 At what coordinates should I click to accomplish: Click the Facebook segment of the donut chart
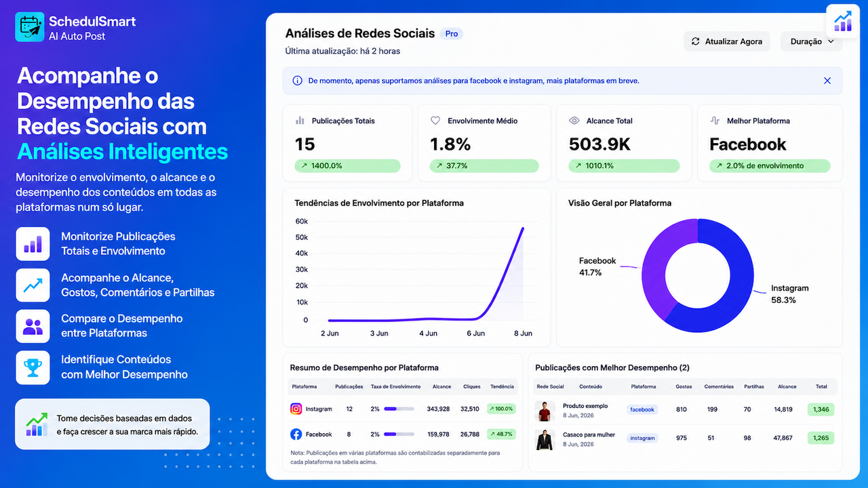point(661,258)
